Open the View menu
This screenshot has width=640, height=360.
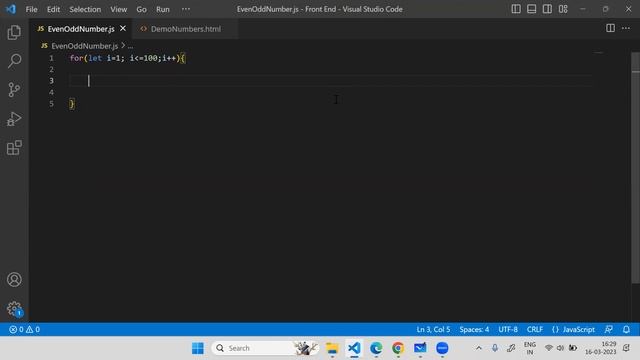click(x=118, y=9)
